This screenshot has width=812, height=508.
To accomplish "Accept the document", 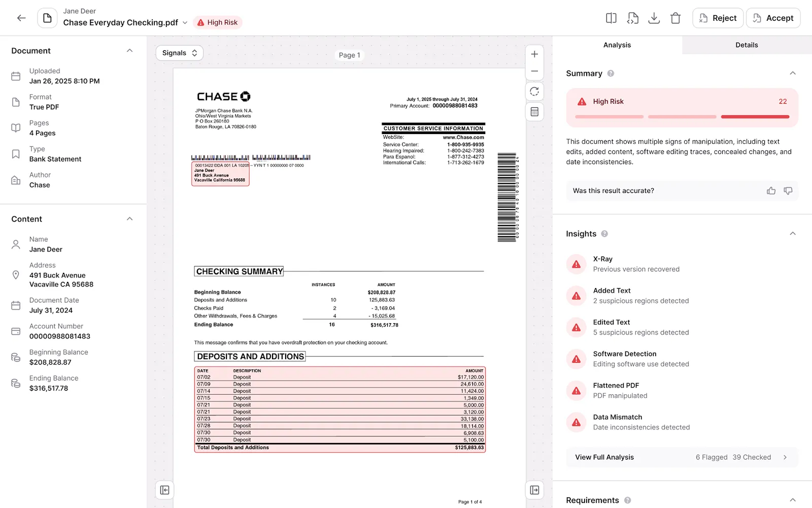I will point(773,18).
